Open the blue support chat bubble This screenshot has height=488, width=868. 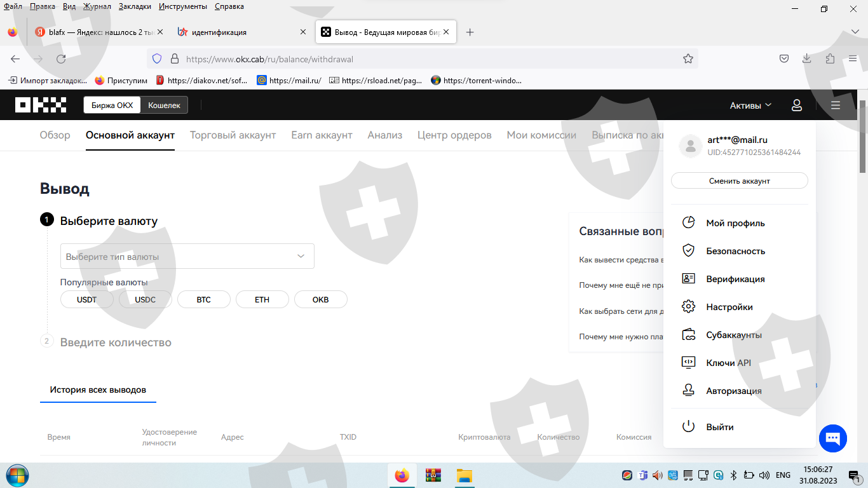[833, 438]
